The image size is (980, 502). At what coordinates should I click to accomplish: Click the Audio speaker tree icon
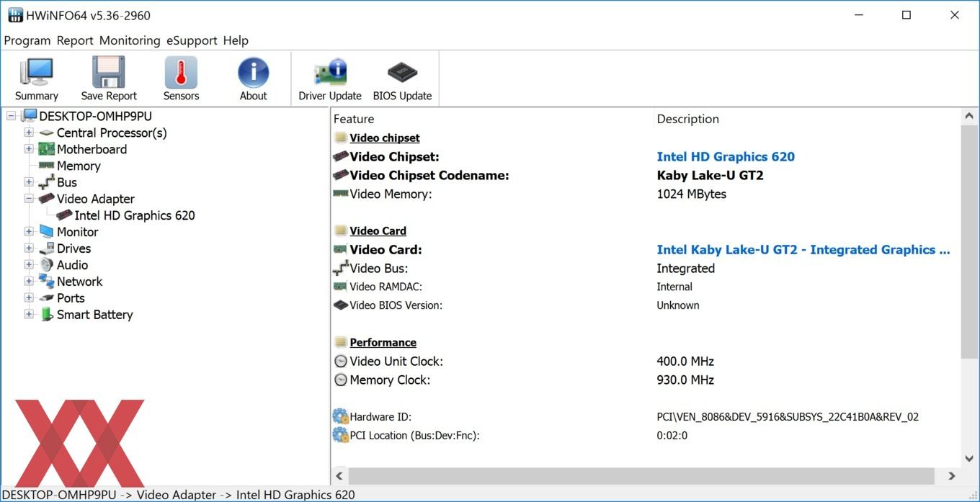[46, 265]
